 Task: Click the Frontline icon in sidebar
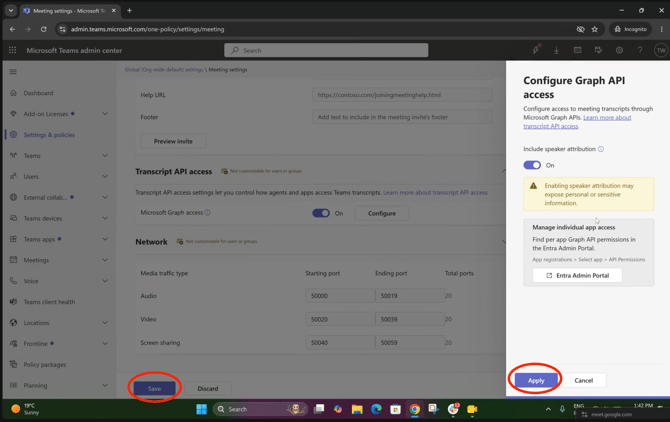pyautogui.click(x=13, y=343)
